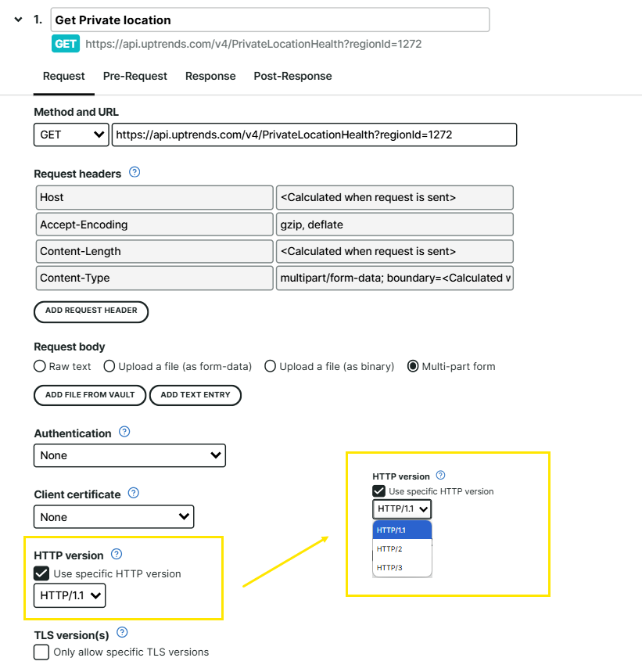The width and height of the screenshot is (642, 672).
Task: Click ADD REQUEST HEADER button
Action: pos(91,311)
